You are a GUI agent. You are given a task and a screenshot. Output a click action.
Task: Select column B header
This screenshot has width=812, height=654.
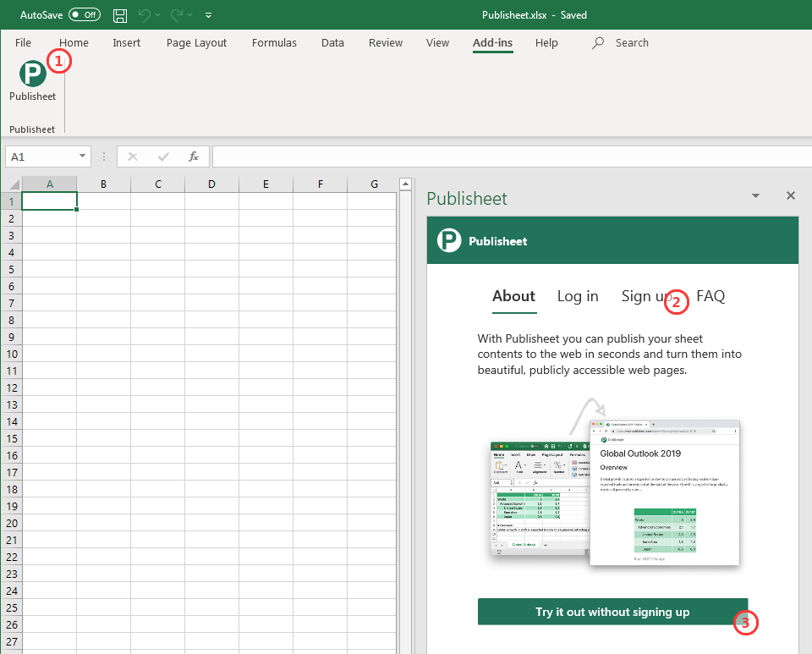(x=103, y=184)
